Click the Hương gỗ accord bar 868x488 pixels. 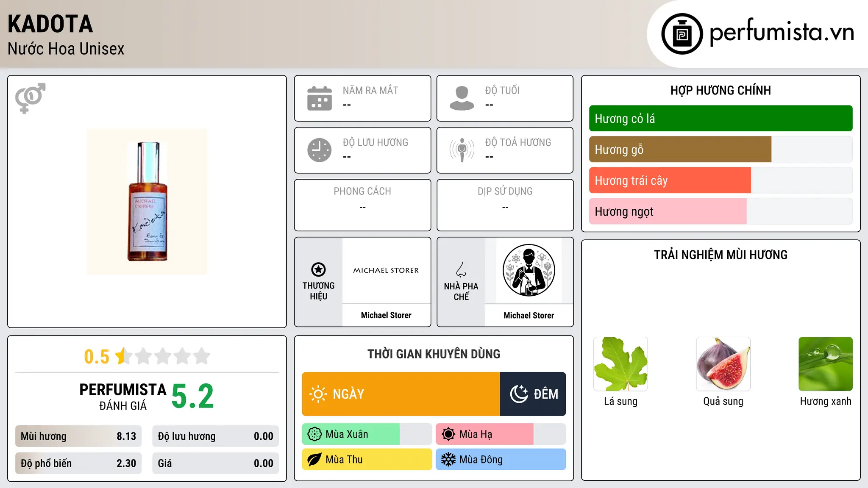[x=721, y=150]
